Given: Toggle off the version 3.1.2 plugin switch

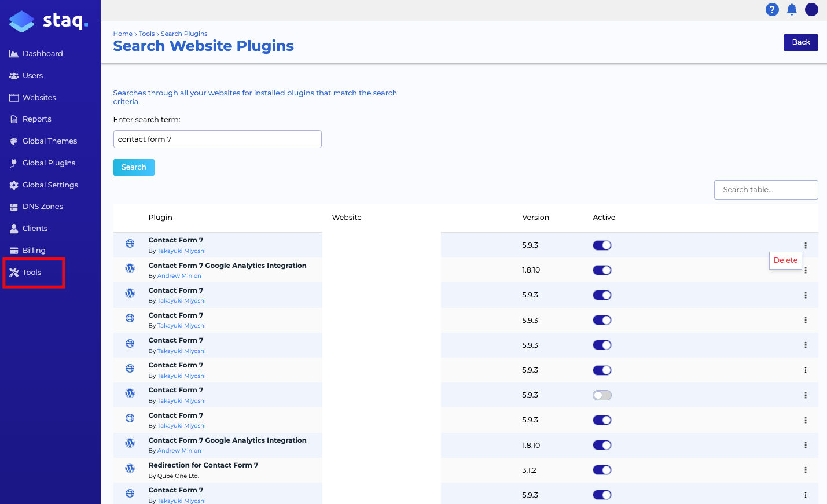Looking at the screenshot, I should [602, 470].
